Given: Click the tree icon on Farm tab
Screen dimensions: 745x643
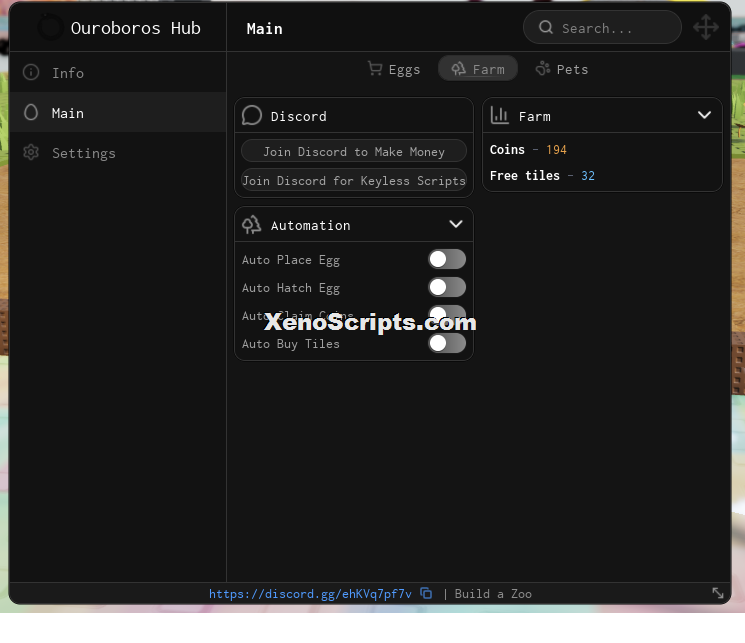Looking at the screenshot, I should 458,69.
